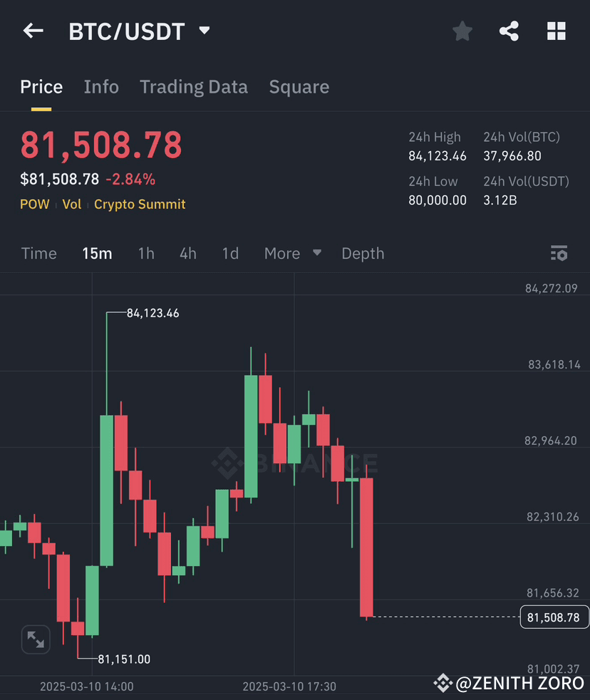Open the Square tab

pos(299,86)
